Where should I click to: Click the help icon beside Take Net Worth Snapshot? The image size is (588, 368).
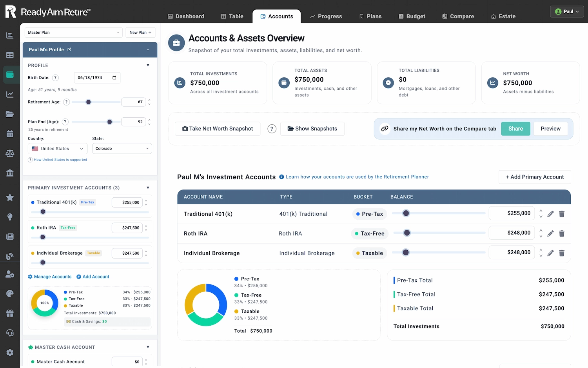[272, 129]
